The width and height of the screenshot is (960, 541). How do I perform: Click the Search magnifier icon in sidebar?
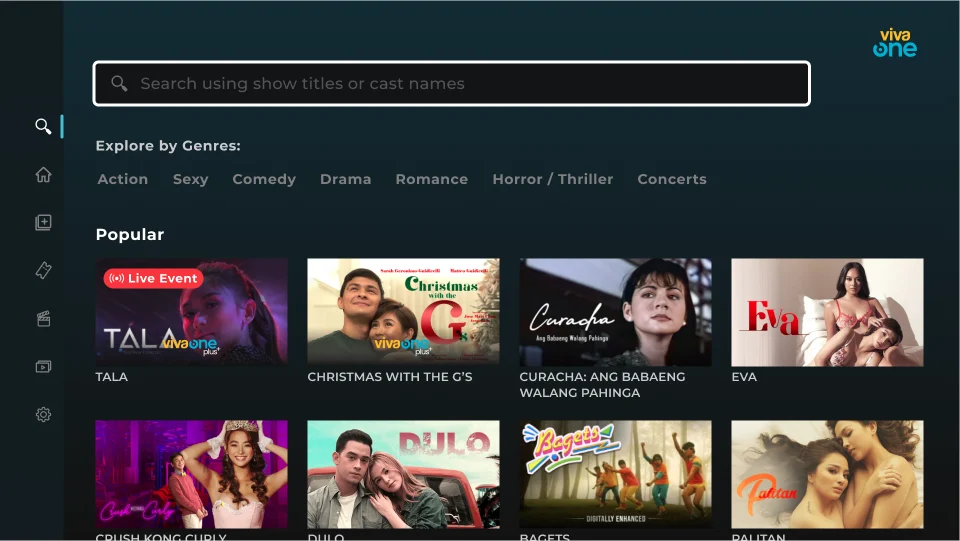[43, 126]
